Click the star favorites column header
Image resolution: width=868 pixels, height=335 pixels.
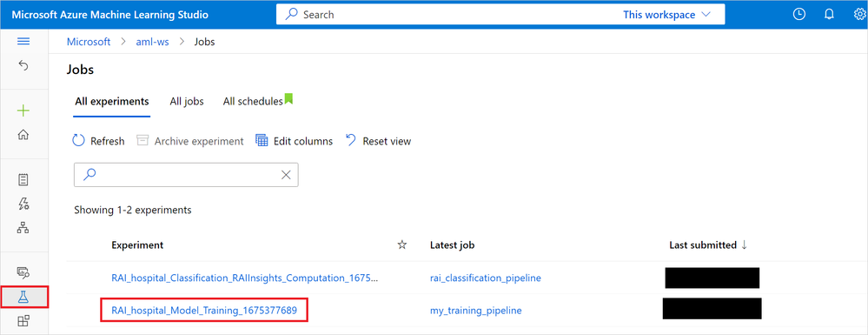pyautogui.click(x=402, y=245)
